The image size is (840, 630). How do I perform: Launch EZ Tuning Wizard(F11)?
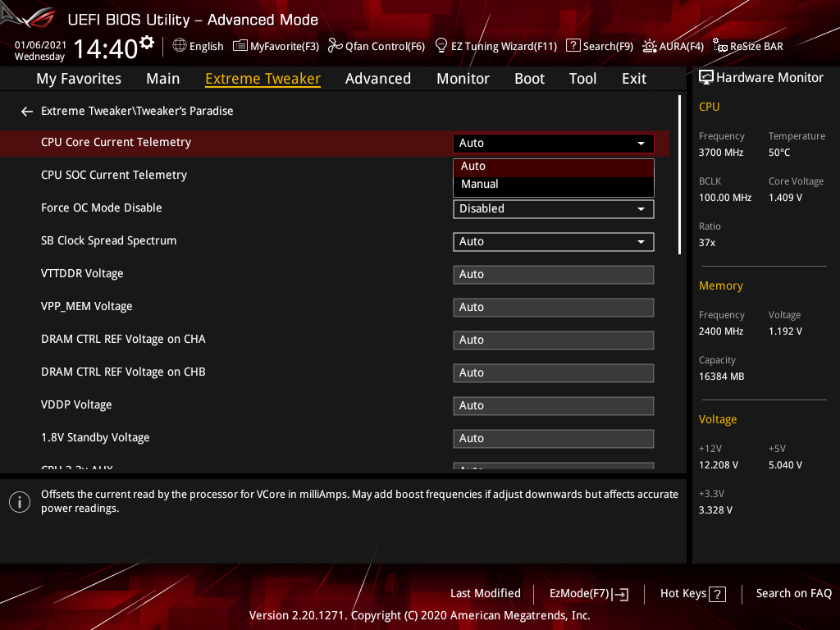pos(495,46)
